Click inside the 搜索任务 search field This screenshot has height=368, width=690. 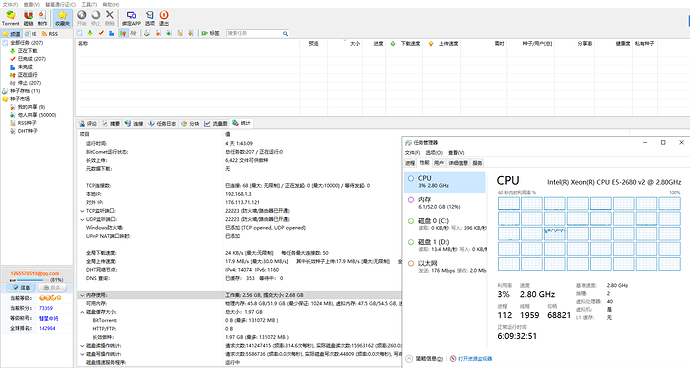coord(254,33)
